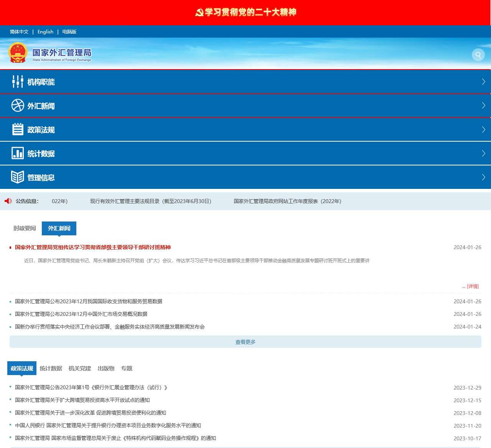This screenshot has height=448, width=491.
Task: Switch to the 时政要闻 tab
Action: (x=25, y=228)
